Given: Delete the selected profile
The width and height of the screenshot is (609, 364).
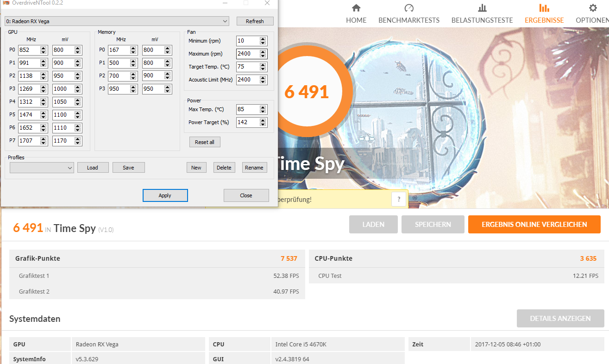Looking at the screenshot, I should tap(224, 168).
